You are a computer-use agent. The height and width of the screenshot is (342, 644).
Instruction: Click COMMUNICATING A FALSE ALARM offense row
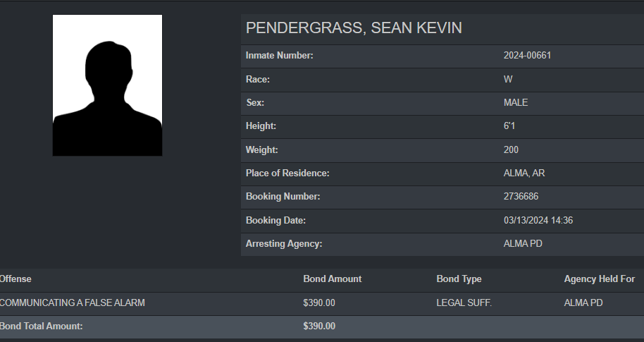click(x=72, y=303)
